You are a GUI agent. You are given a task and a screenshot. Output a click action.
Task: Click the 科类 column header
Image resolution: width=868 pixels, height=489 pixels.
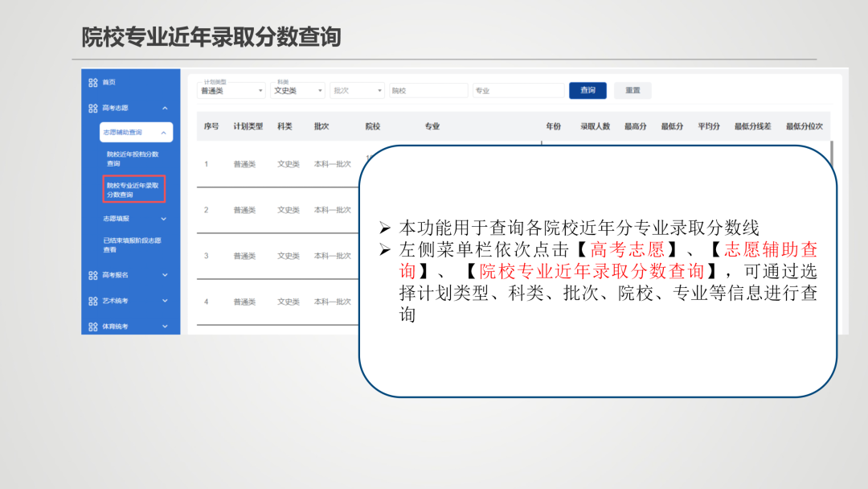click(285, 126)
